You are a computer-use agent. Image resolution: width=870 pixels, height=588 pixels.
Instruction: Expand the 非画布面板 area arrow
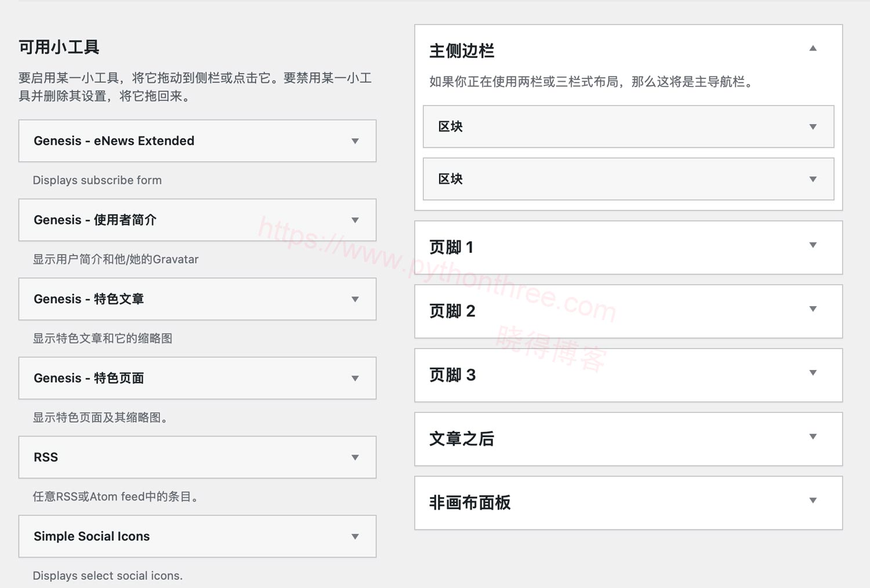(x=813, y=500)
